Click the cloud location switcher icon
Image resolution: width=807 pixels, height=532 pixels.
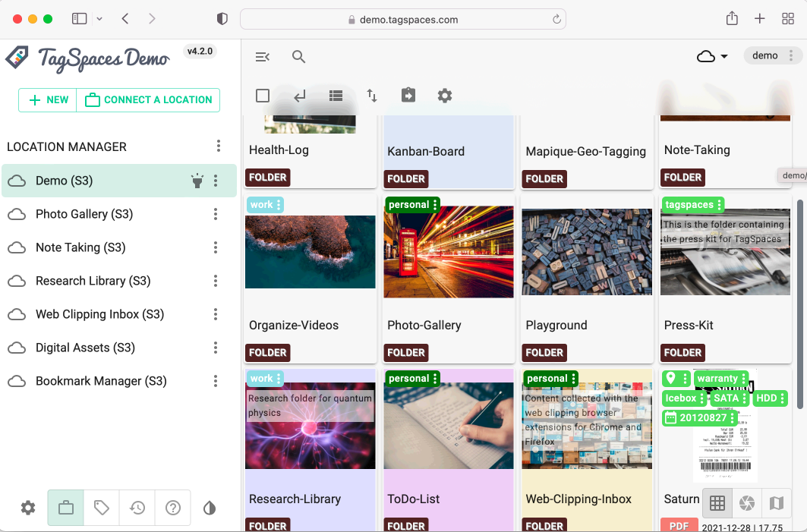[705, 56]
